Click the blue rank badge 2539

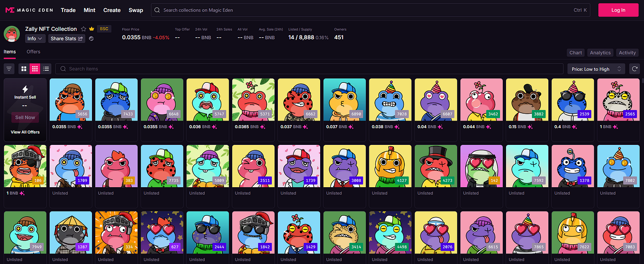tap(585, 114)
